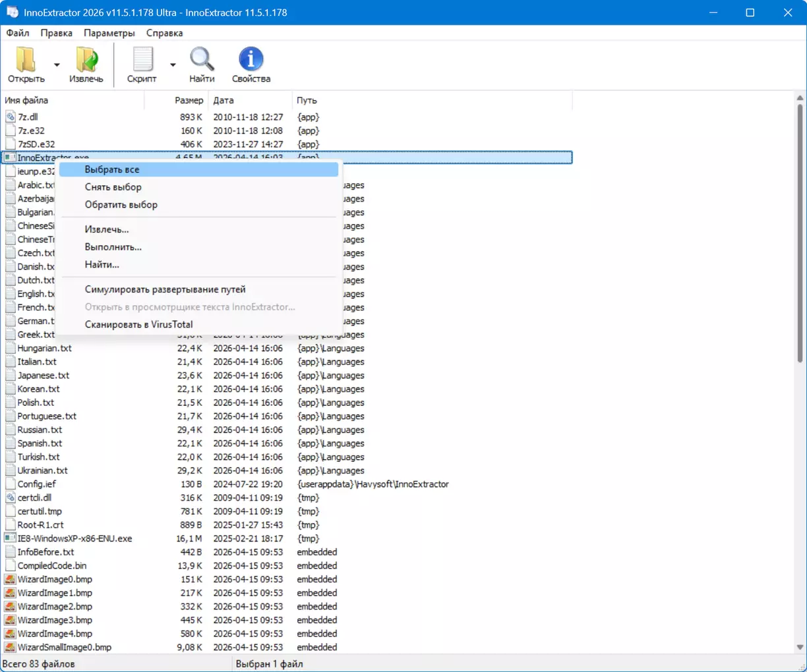Click the certcli.dll file icon

click(x=10, y=498)
